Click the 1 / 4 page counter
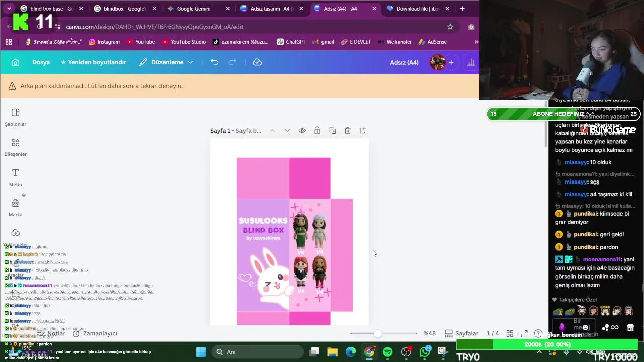The width and height of the screenshot is (644, 362). (x=493, y=334)
